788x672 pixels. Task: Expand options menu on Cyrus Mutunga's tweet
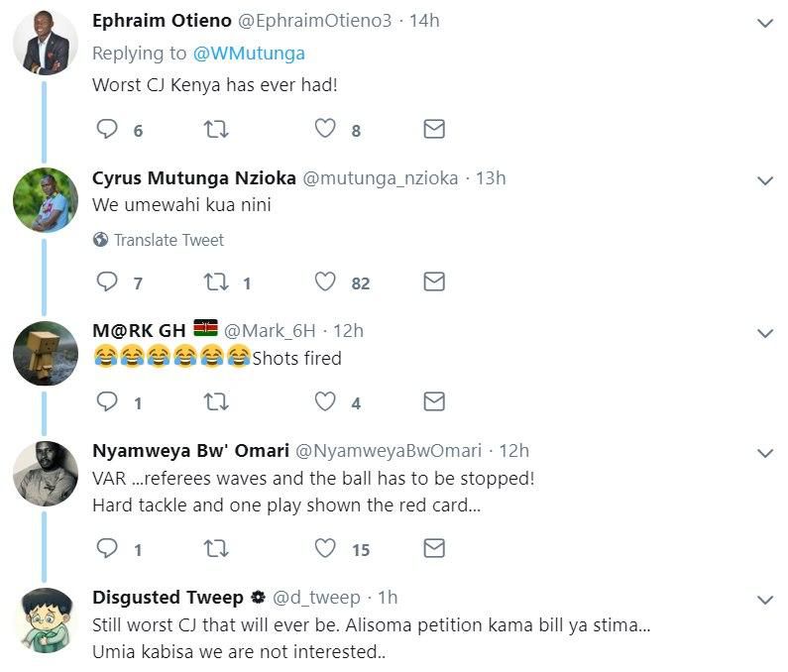point(765,180)
